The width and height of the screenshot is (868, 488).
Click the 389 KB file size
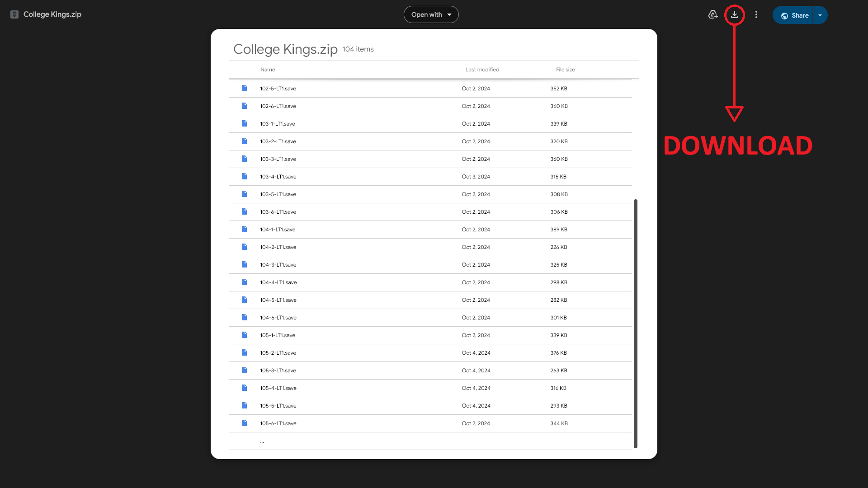(x=559, y=230)
